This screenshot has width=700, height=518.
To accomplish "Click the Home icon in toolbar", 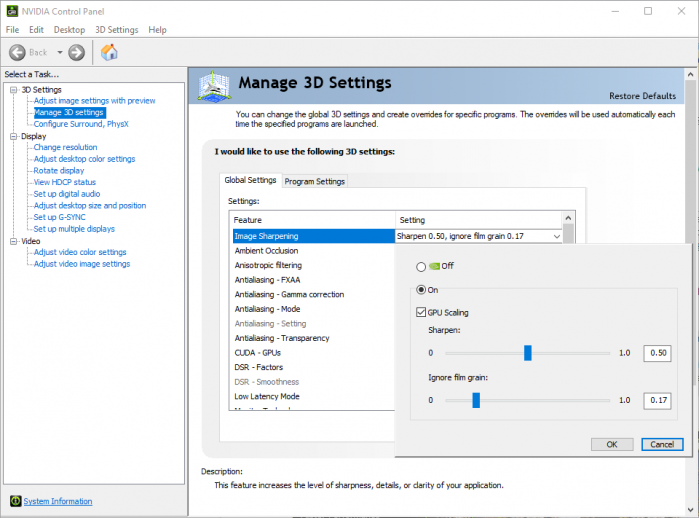I will pos(109,52).
